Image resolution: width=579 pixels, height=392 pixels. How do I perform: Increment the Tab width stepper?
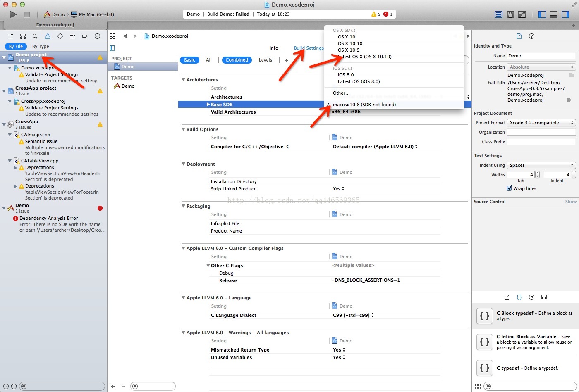tap(537, 173)
